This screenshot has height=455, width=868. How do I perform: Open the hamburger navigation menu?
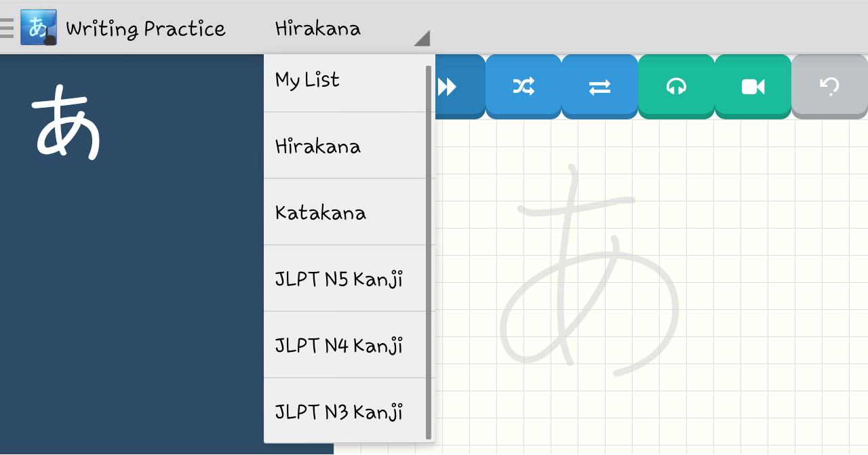tap(7, 28)
